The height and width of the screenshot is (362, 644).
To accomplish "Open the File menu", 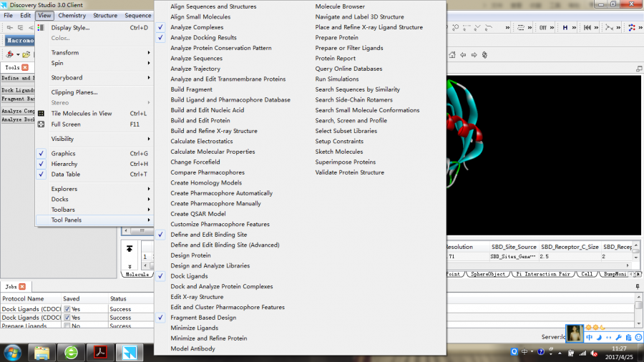I will pyautogui.click(x=8, y=16).
